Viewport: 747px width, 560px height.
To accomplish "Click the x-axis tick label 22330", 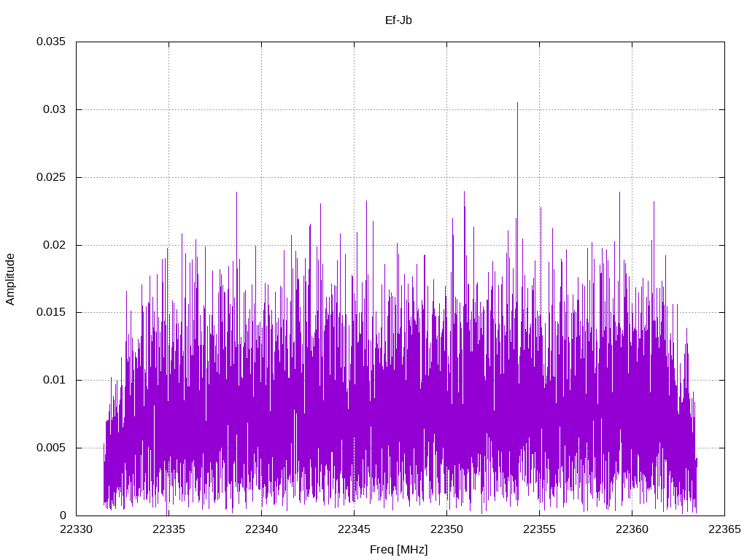I will click(76, 529).
